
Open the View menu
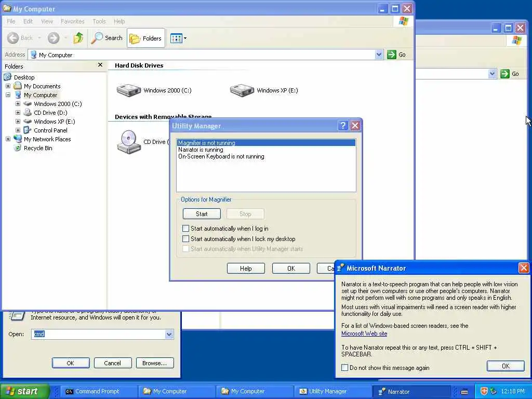(47, 21)
